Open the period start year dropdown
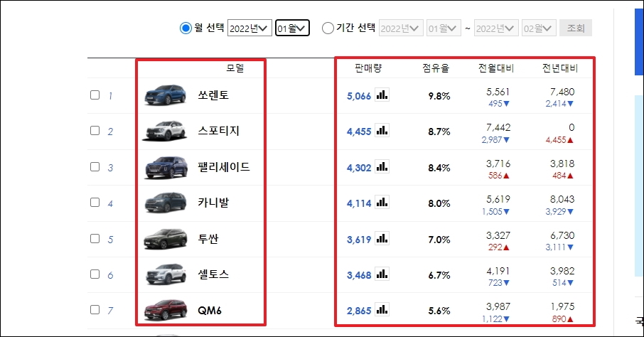Viewport: 644px width, 337px height. click(401, 28)
